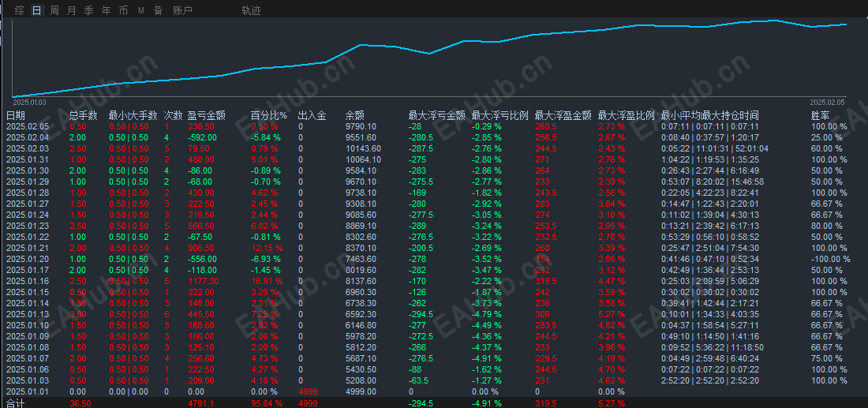Open the 周 weekly tab
This screenshot has height=408, width=868.
tap(54, 10)
